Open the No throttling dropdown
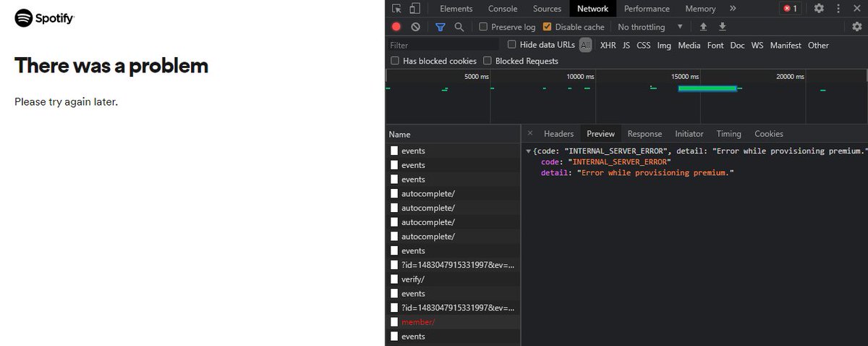 pos(650,27)
